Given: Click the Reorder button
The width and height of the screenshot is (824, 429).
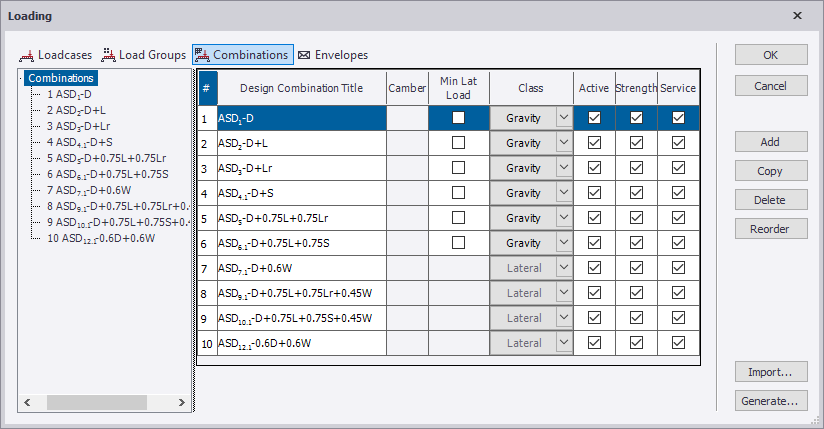Looking at the screenshot, I should coord(770,229).
